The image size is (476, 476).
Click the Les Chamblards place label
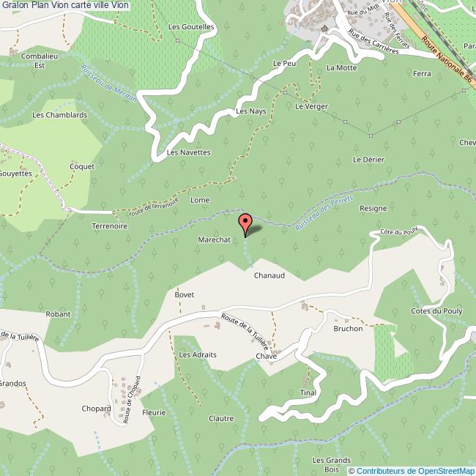[x=60, y=115]
